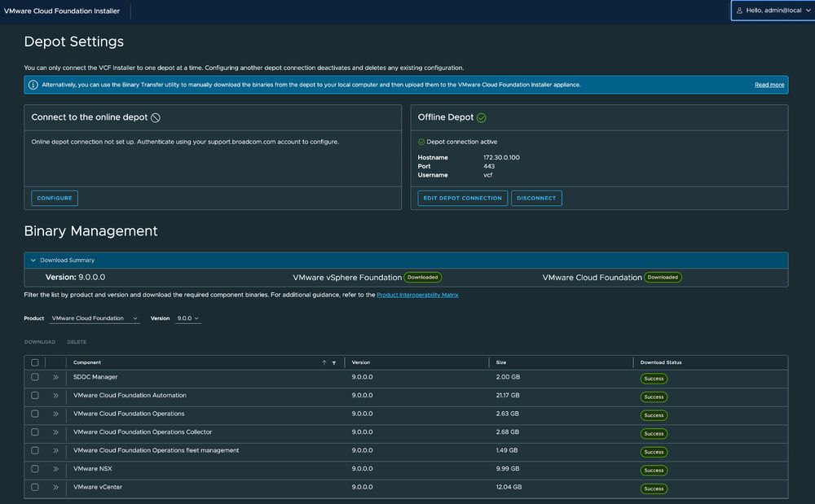Screen dimensions: 815x504
Task: Open the admin@local user menu
Action: [x=773, y=11]
